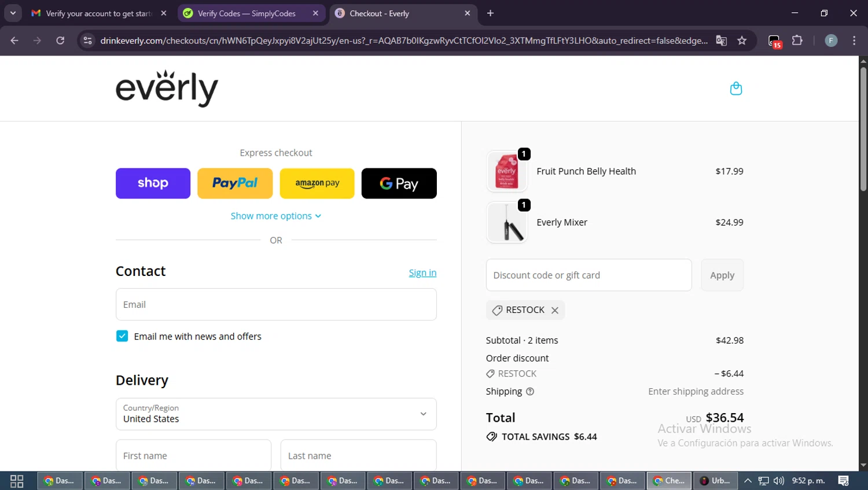
Task: Open a new browser tab
Action: [490, 13]
